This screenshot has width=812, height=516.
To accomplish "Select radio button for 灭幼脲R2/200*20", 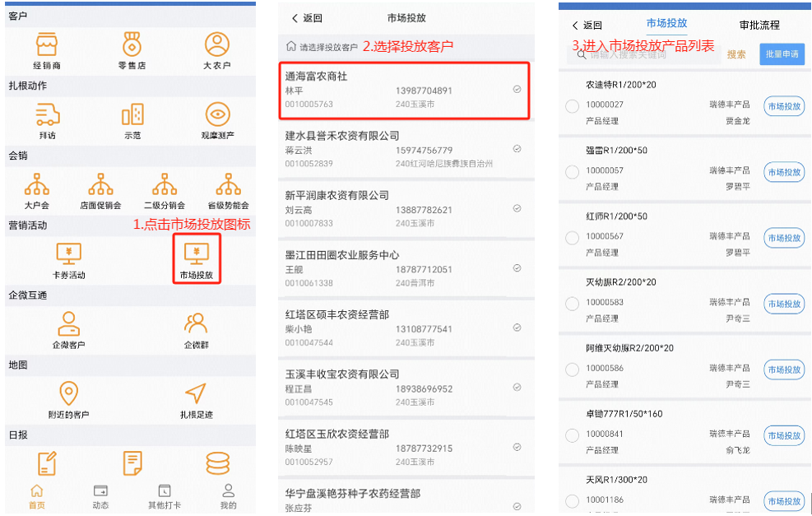I will [573, 304].
